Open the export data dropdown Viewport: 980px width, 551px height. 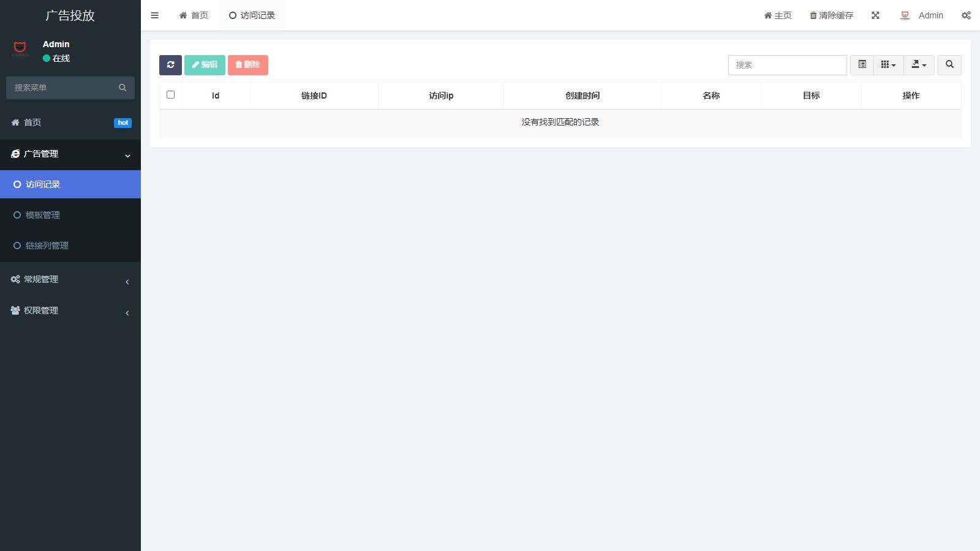point(919,65)
